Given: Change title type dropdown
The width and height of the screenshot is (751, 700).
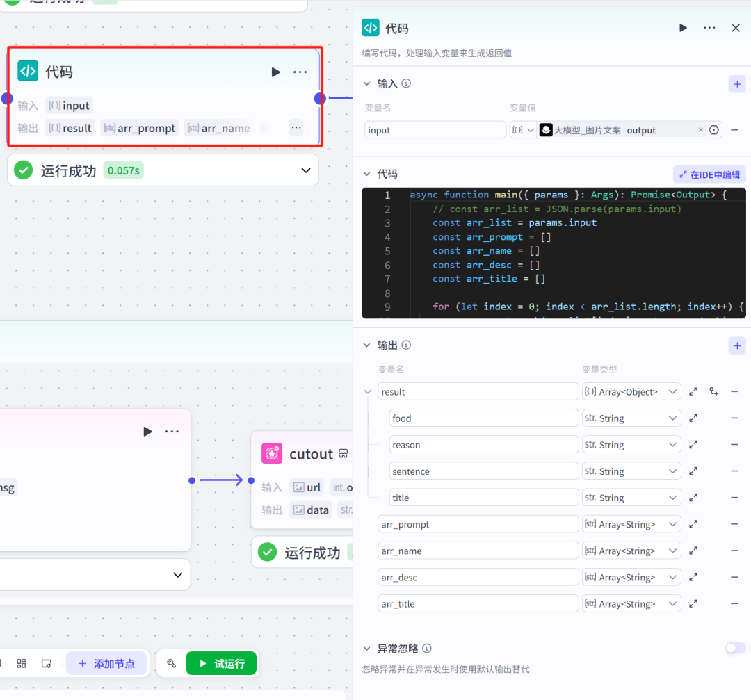Looking at the screenshot, I should (631, 498).
